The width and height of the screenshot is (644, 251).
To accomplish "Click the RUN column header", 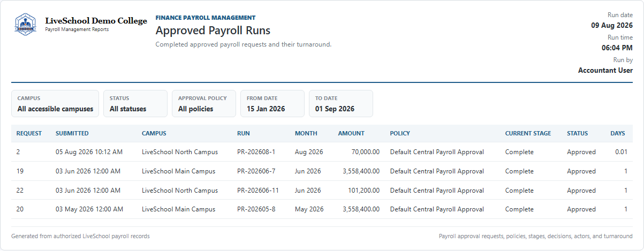I will pos(244,133).
